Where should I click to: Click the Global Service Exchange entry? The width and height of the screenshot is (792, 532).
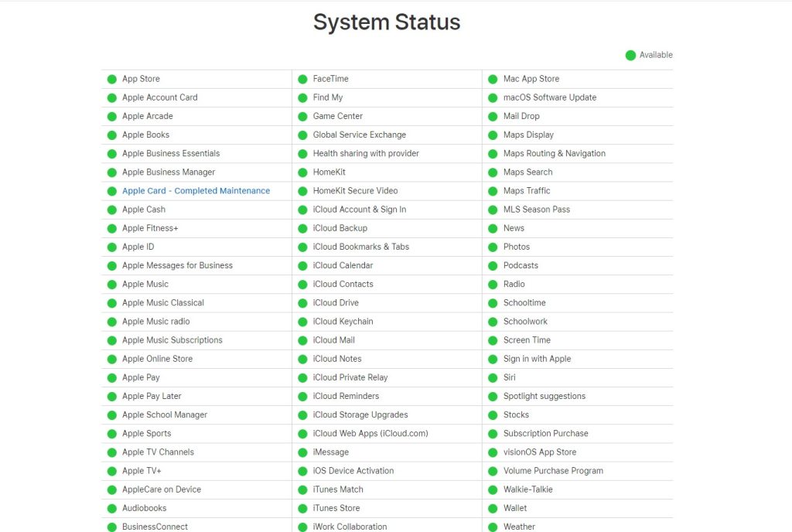[x=360, y=135]
